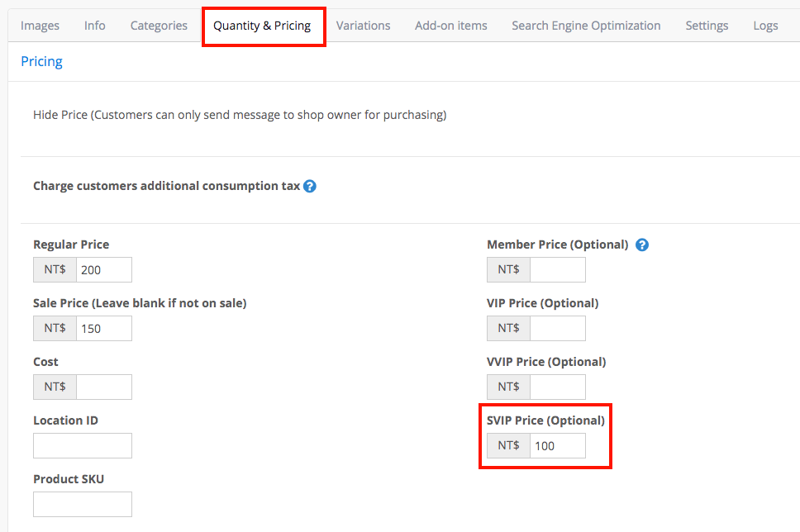800x532 pixels.
Task: Switch to the Info tab
Action: click(95, 26)
